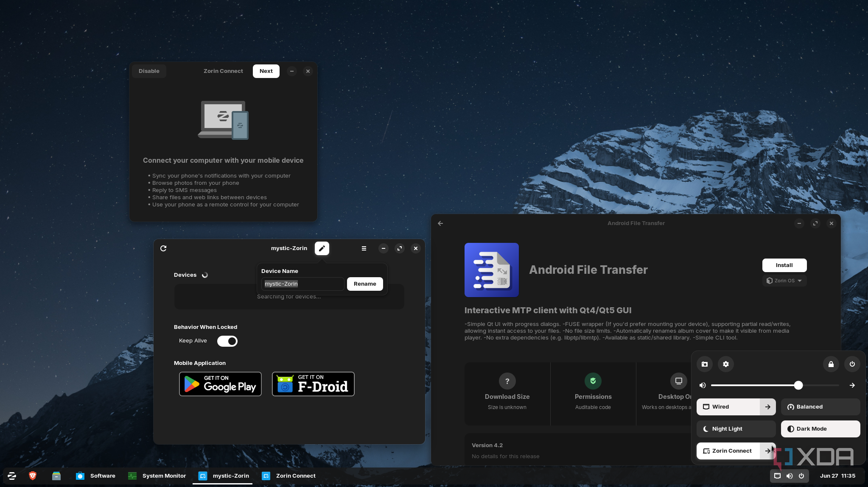Click the network tray icon in taskbar
Screen dimensions: 868x487
point(777,476)
